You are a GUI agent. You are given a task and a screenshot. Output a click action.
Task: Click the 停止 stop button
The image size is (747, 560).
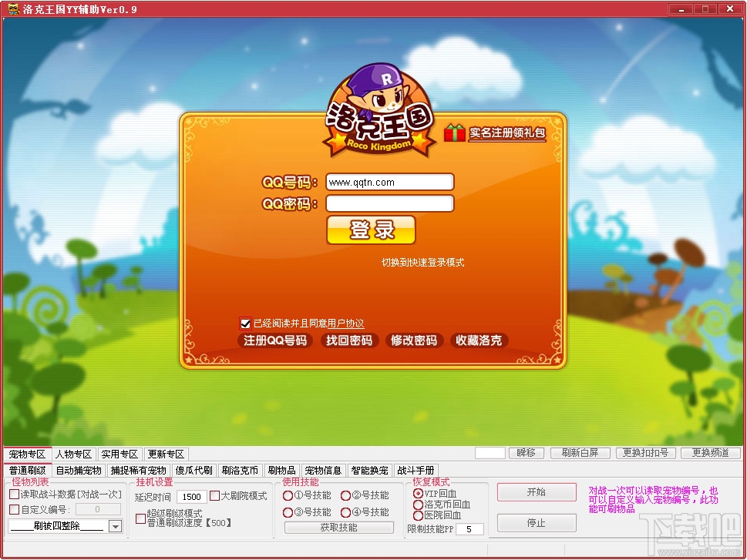point(537,523)
